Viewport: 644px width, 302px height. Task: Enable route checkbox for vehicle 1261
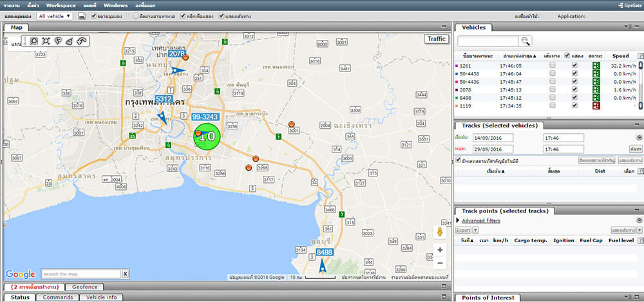point(553,66)
